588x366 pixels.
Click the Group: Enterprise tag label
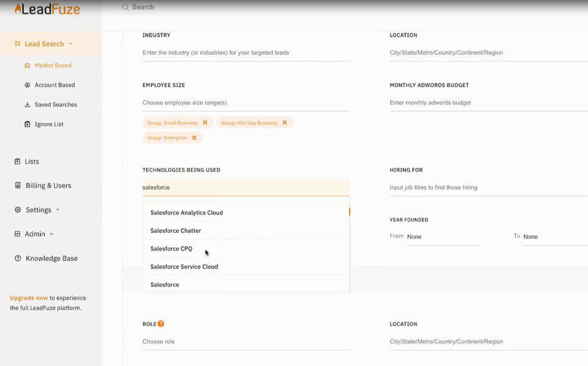point(167,138)
